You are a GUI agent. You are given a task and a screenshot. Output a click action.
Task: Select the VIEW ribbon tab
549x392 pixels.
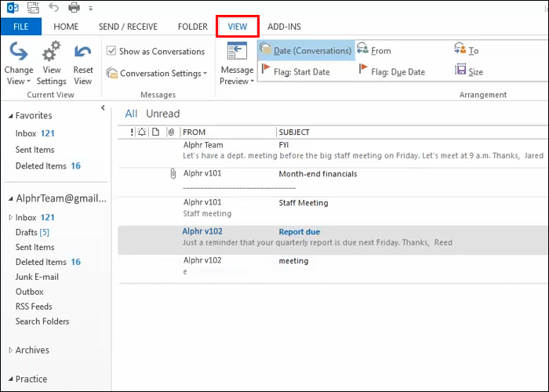(x=238, y=27)
